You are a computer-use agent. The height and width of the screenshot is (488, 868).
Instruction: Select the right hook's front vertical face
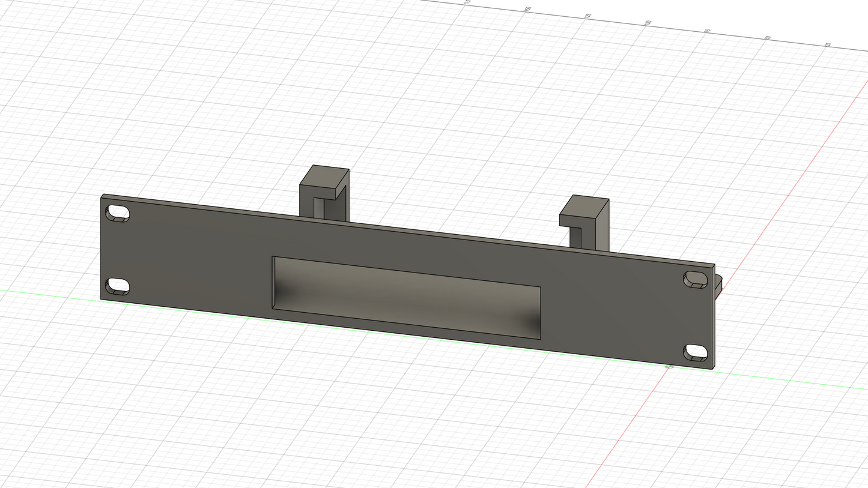pyautogui.click(x=602, y=234)
